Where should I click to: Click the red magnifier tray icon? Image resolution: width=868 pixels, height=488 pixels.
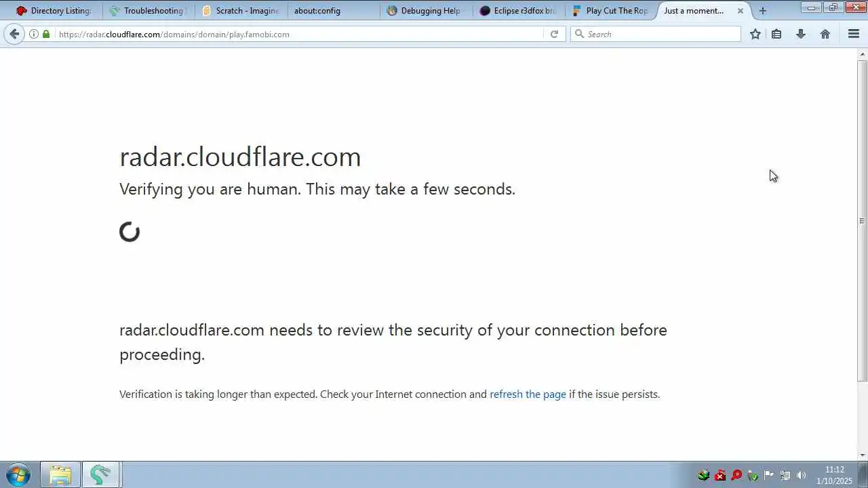coord(736,475)
